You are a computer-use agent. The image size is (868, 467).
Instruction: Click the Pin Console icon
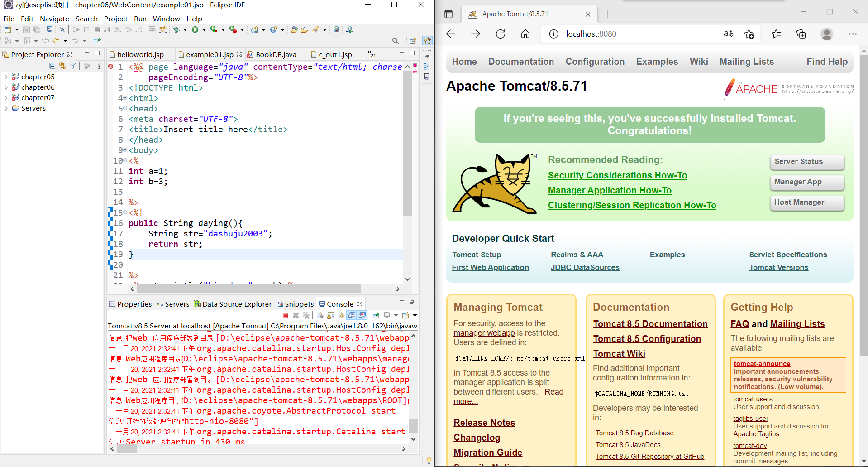point(376,315)
